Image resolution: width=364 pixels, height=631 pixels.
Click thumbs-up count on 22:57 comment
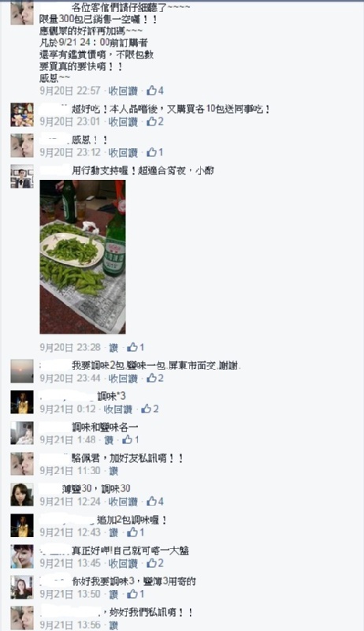(x=161, y=91)
